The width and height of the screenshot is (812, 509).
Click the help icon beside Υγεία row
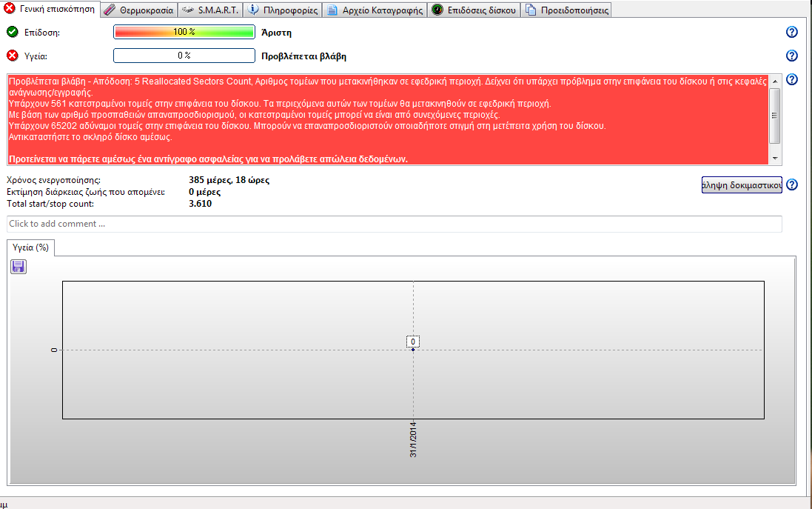tap(792, 56)
